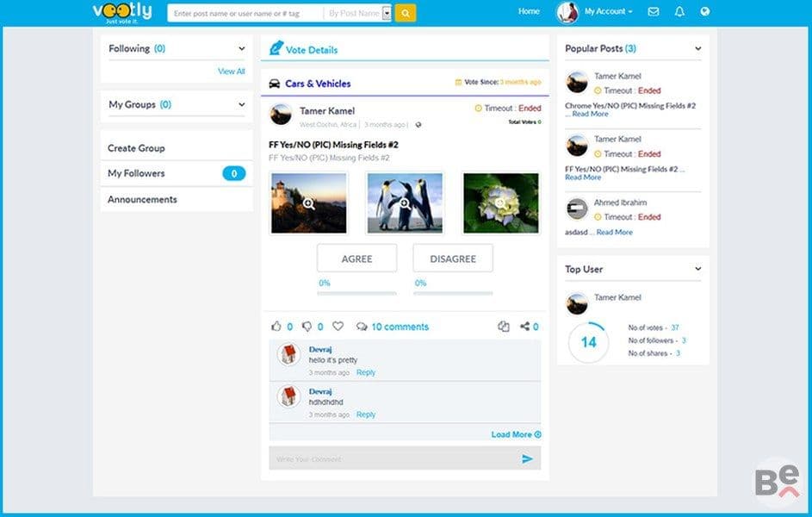Collapse the My Groups panel chevron

(x=241, y=104)
